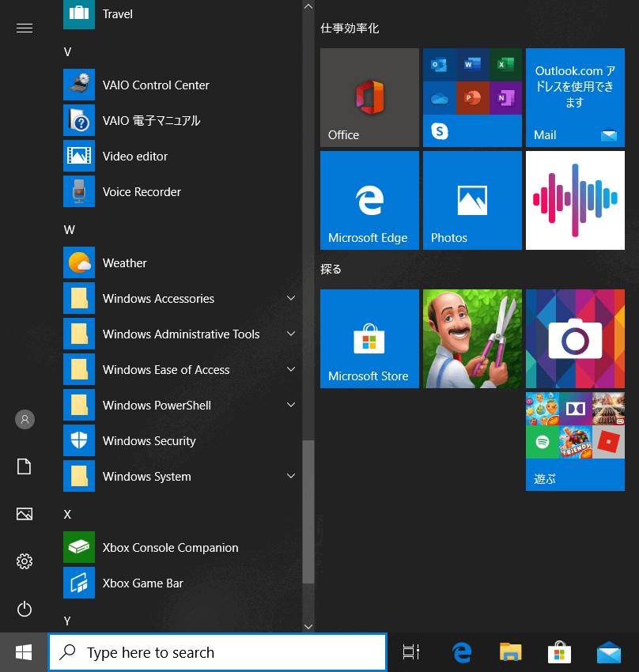Open Dolby icon in the 遊ぶ folder
The width and height of the screenshot is (639, 672).
tap(576, 409)
